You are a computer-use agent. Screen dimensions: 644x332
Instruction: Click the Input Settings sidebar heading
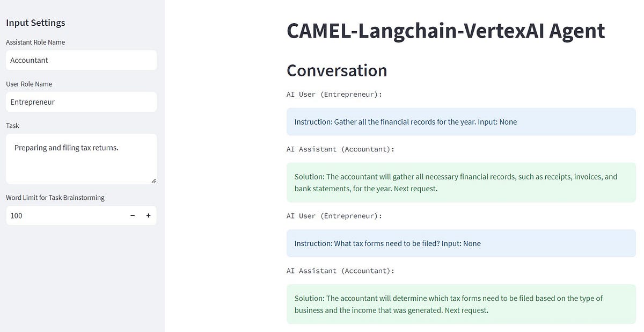35,23
